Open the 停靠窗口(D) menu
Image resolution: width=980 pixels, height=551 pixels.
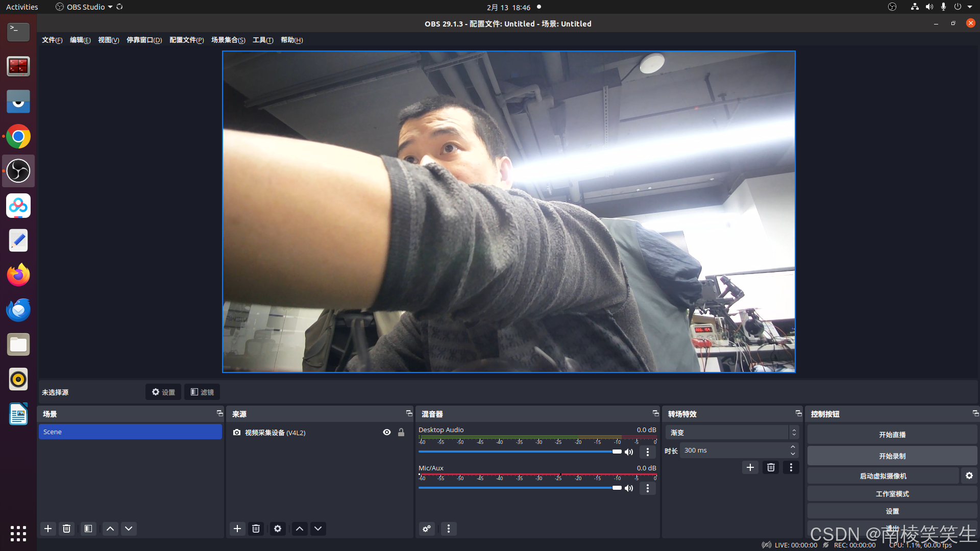pyautogui.click(x=144, y=40)
